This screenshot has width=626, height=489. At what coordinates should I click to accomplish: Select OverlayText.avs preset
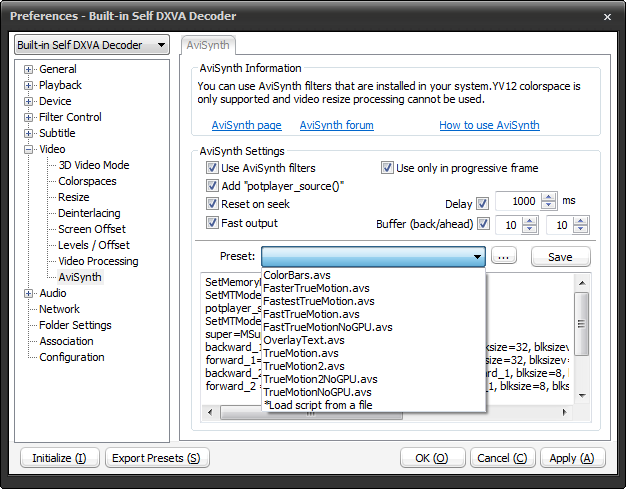click(x=374, y=340)
